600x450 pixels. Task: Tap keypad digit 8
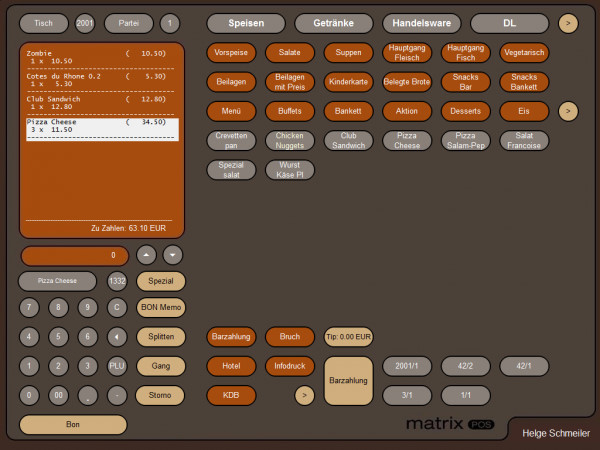(x=58, y=307)
